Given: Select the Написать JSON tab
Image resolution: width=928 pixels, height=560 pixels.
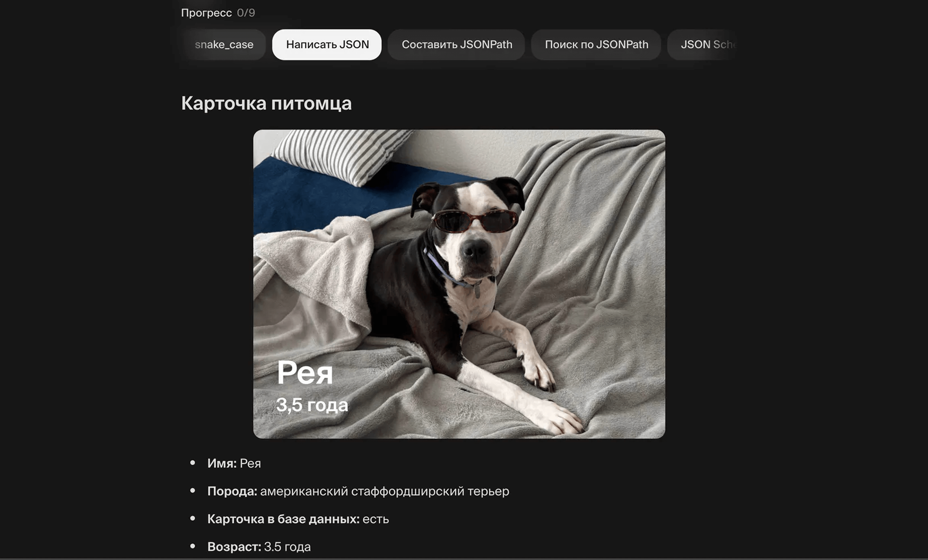Looking at the screenshot, I should point(327,45).
